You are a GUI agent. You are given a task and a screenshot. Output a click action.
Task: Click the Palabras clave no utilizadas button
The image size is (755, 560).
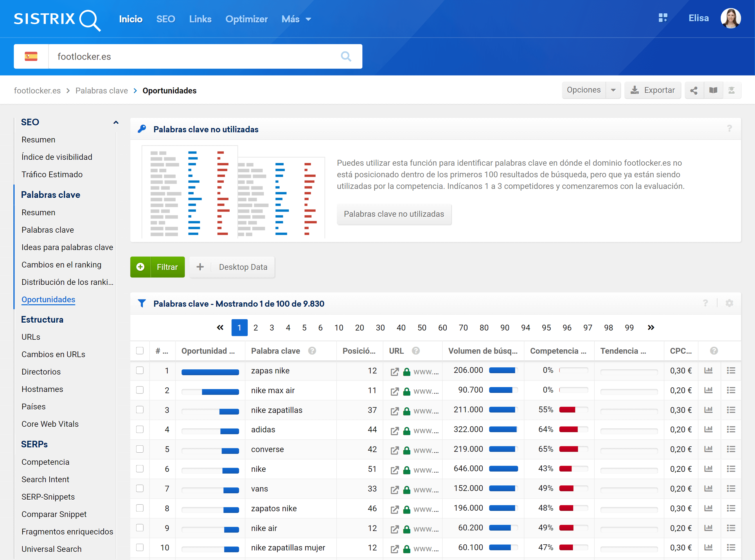coord(394,214)
